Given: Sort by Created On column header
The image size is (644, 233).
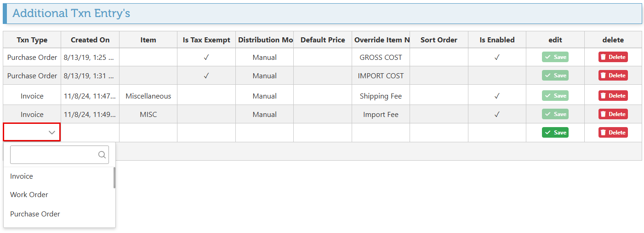Looking at the screenshot, I should [90, 40].
